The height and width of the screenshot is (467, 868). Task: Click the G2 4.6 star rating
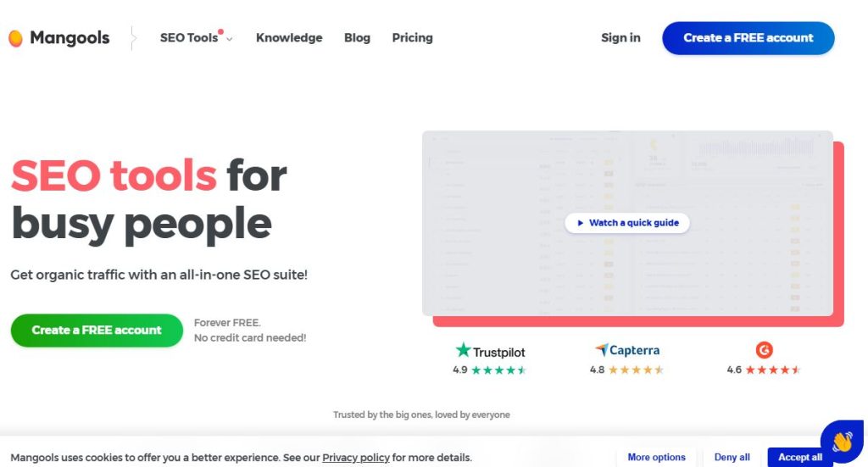pyautogui.click(x=772, y=370)
